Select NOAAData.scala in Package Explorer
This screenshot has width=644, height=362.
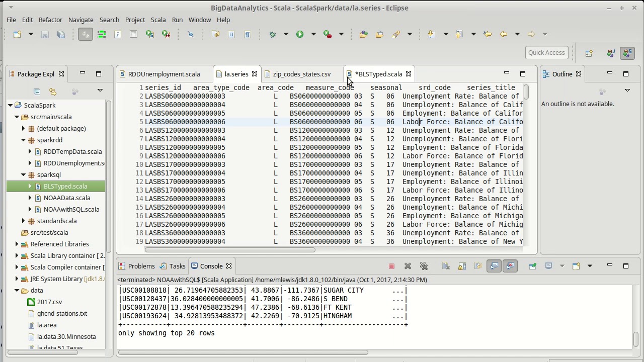67,198
